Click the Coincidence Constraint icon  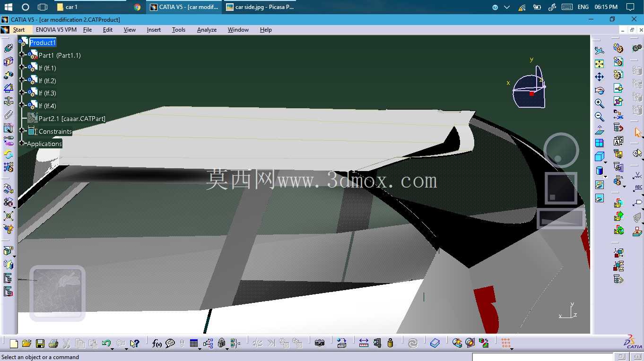pyautogui.click(x=9, y=48)
